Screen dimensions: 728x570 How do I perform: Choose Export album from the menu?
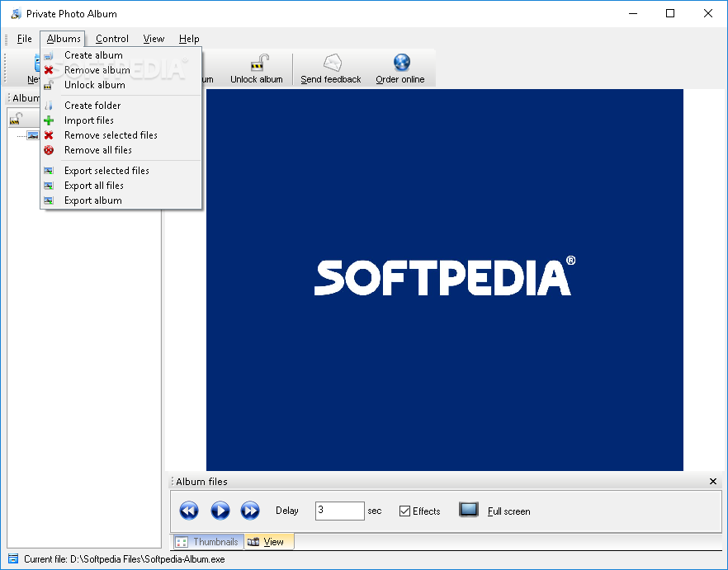[x=121, y=200]
